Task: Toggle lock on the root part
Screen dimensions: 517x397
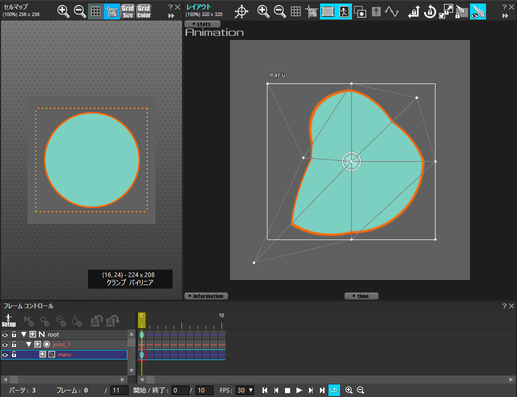Action: pos(14,334)
